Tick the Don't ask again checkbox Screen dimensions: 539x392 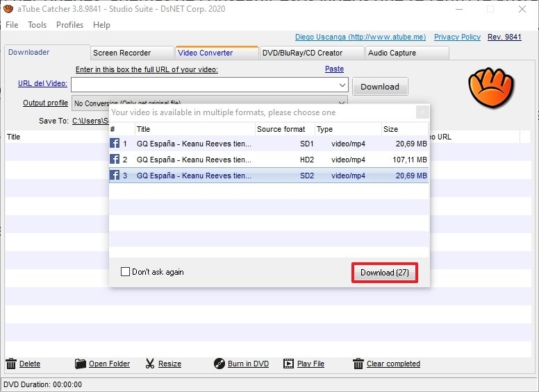[125, 272]
